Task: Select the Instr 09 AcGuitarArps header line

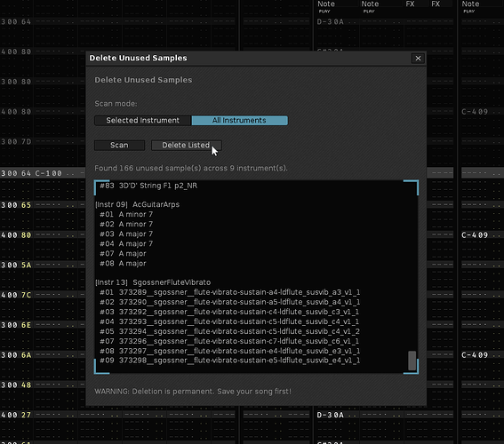Action: (x=137, y=204)
